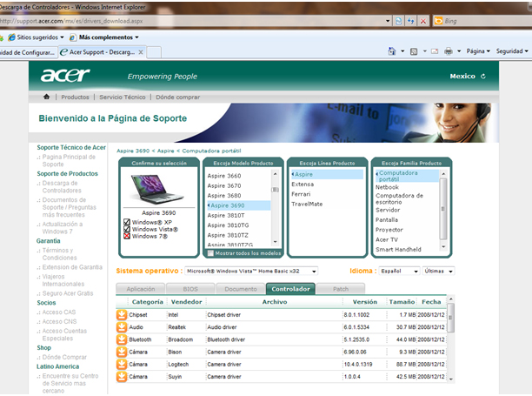
Task: Click in the Bing search field
Action: [487, 21]
